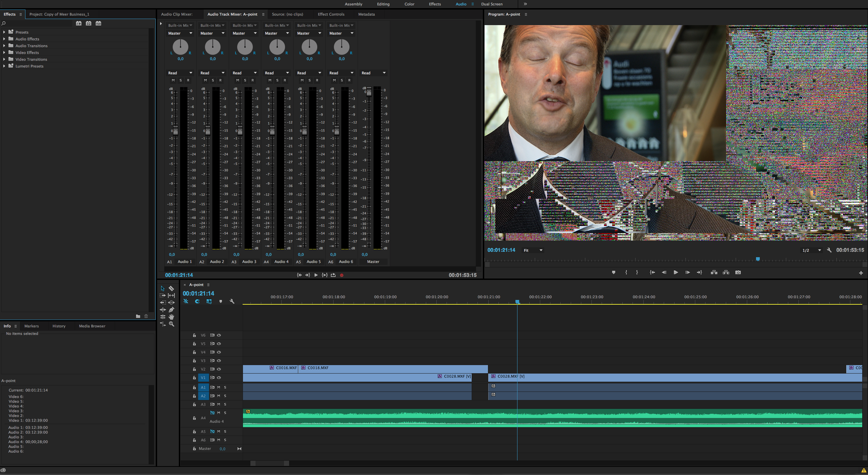This screenshot has width=868, height=475.
Task: Switch to Color workspace
Action: [x=409, y=4]
